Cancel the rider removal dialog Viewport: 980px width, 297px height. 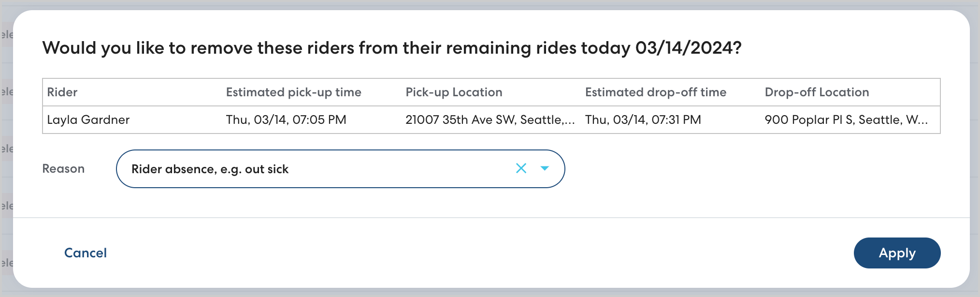point(86,253)
